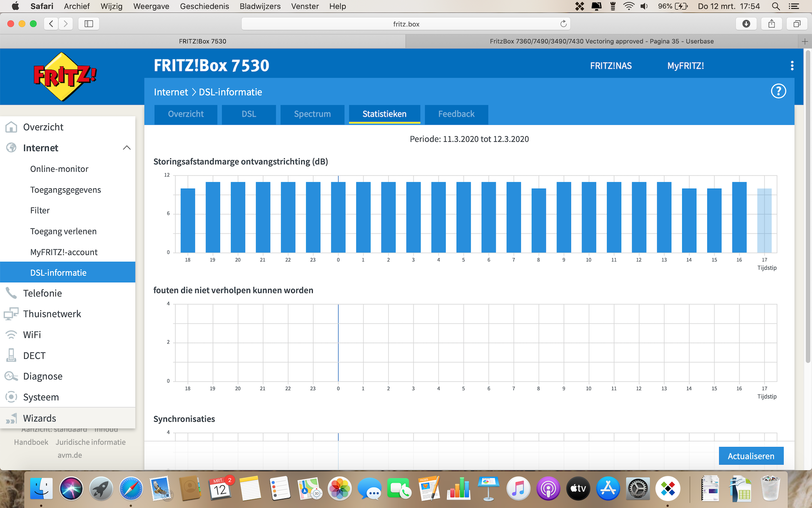The width and height of the screenshot is (812, 508).
Task: Open the three-dot options menu
Action: coord(792,65)
